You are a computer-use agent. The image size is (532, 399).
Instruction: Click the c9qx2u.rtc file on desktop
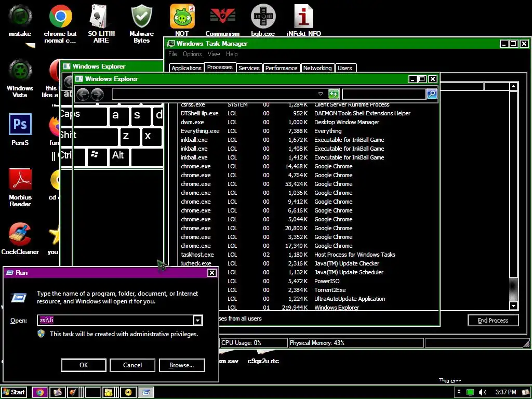[x=263, y=361]
